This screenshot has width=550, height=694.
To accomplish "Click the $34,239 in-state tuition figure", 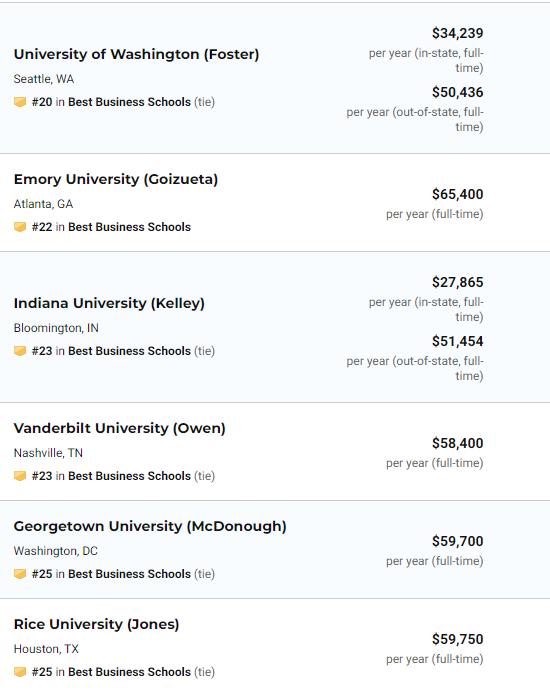I will (x=458, y=33).
